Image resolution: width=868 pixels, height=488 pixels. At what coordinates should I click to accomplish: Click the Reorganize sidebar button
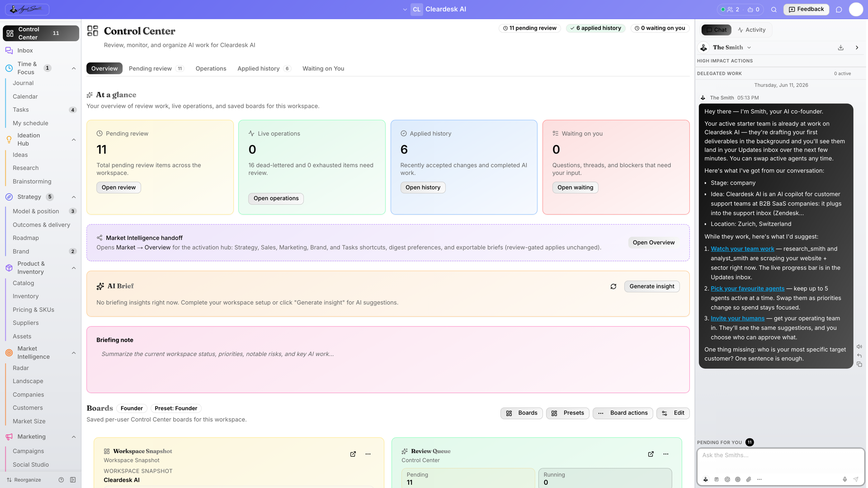(x=24, y=480)
